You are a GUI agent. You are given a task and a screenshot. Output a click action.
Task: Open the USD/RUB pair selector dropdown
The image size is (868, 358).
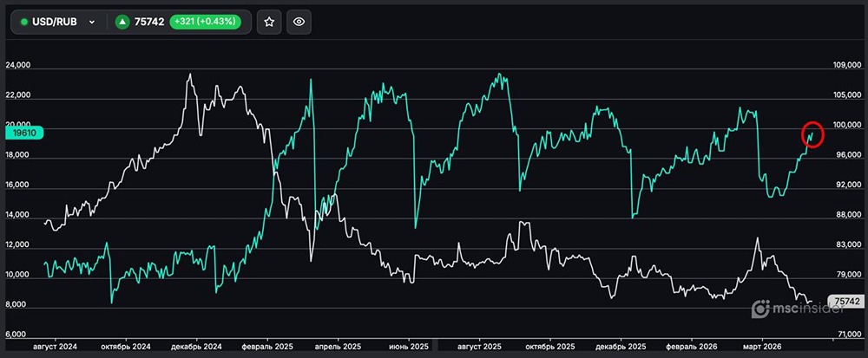point(58,22)
